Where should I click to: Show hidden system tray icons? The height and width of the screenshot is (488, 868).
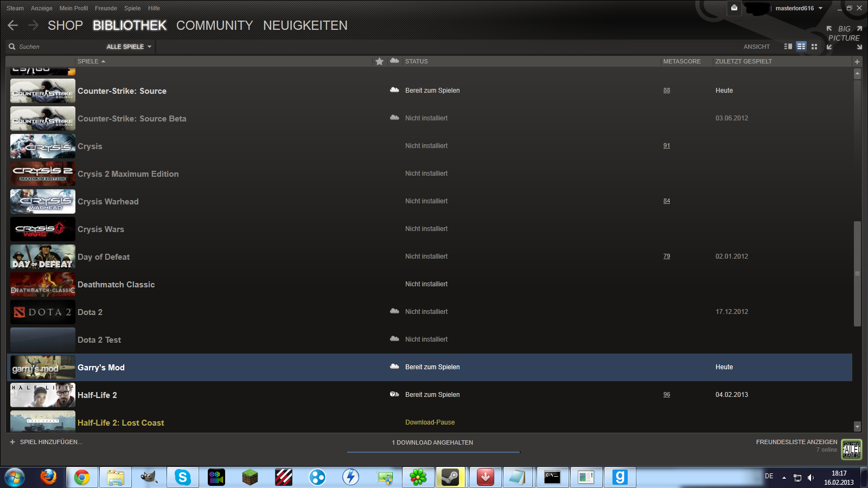point(784,478)
